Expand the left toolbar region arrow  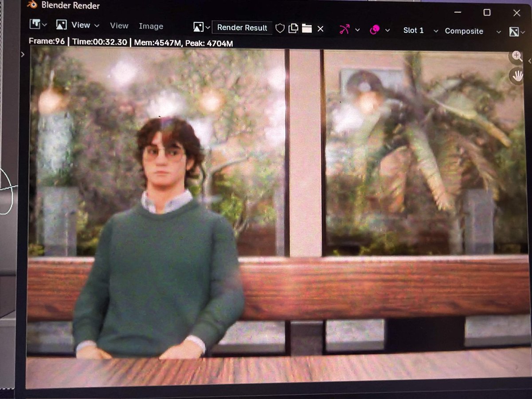pos(23,54)
